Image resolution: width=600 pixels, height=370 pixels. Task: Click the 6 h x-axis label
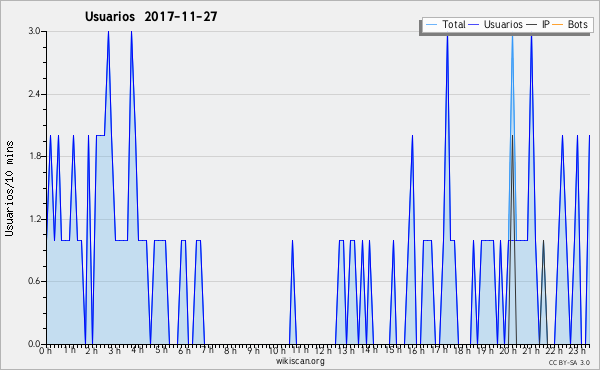[184, 350]
